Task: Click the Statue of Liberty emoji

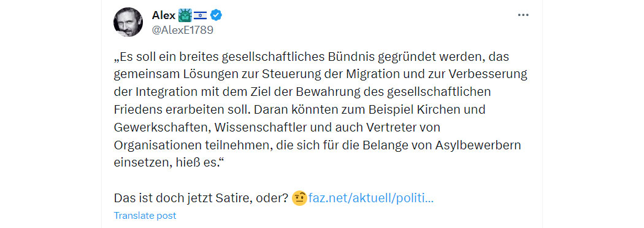Action: click(x=185, y=15)
